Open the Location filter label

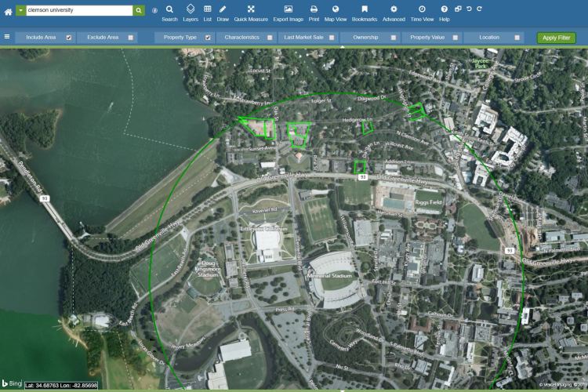pyautogui.click(x=489, y=38)
